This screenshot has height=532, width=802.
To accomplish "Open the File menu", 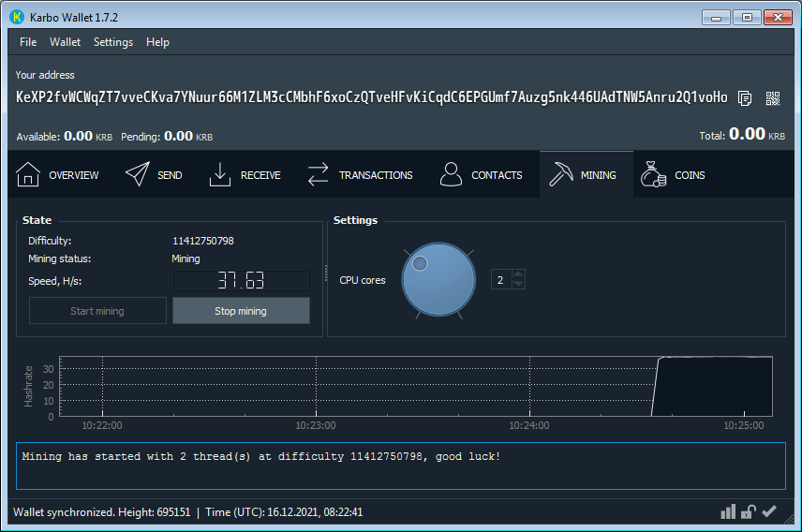I will pos(28,42).
